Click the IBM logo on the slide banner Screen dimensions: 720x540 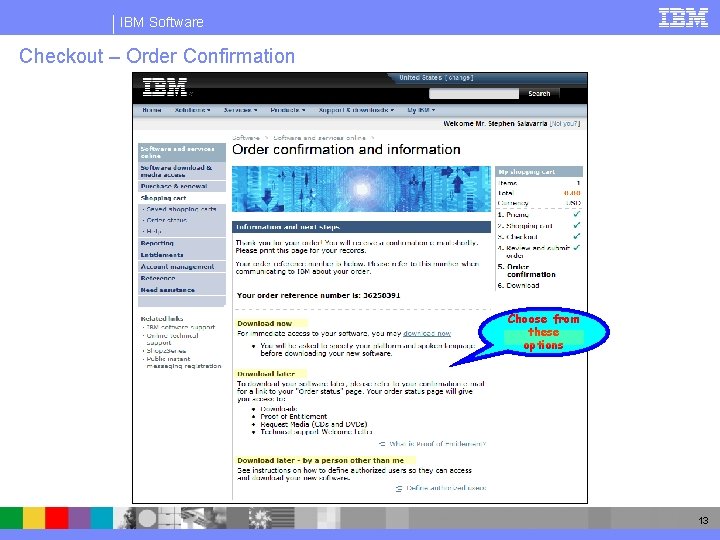point(683,18)
